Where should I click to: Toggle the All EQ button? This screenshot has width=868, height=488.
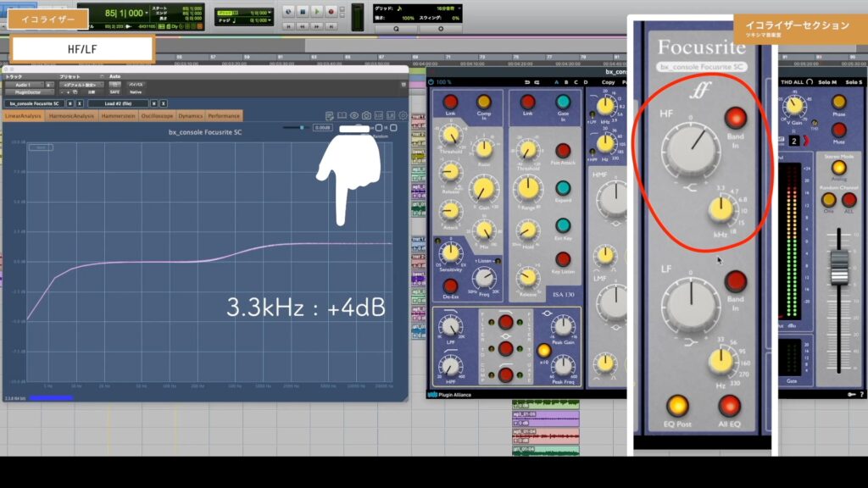[730, 406]
